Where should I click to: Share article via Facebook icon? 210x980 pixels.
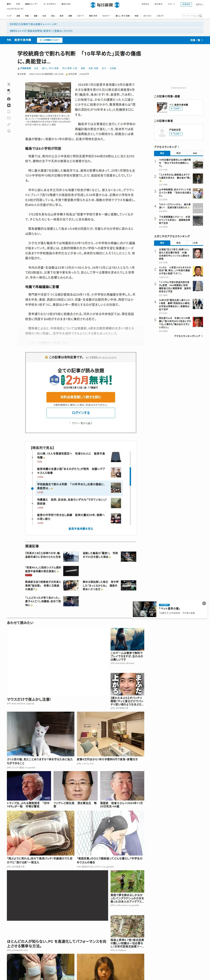[x=9, y=99]
